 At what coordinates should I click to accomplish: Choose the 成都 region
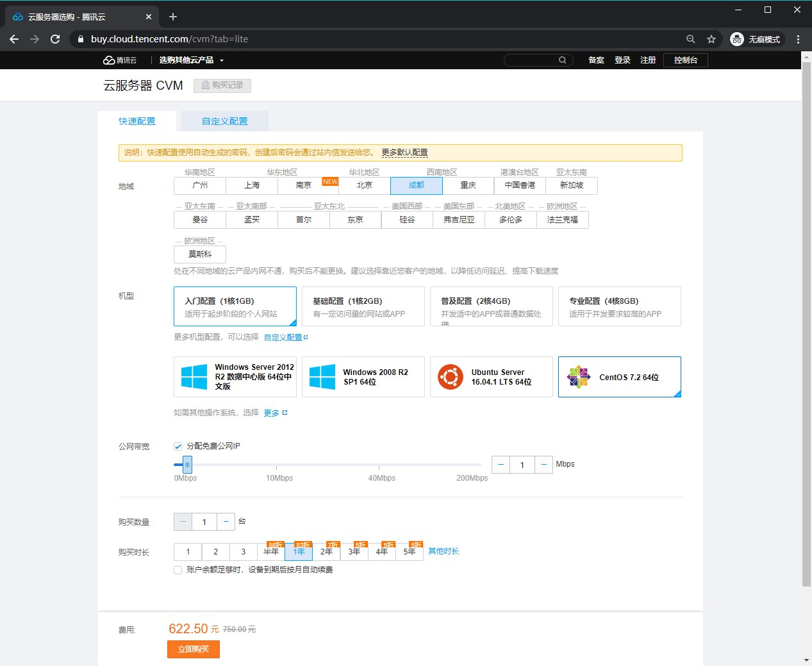click(x=417, y=185)
